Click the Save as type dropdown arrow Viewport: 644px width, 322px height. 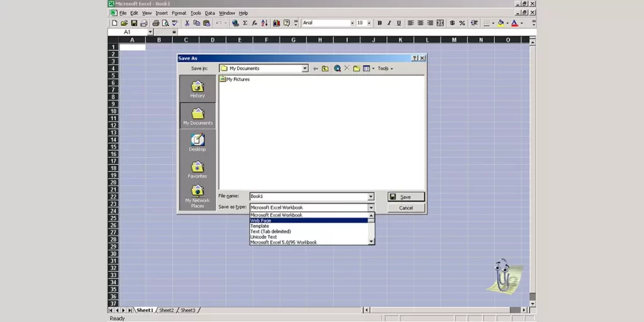click(x=371, y=208)
